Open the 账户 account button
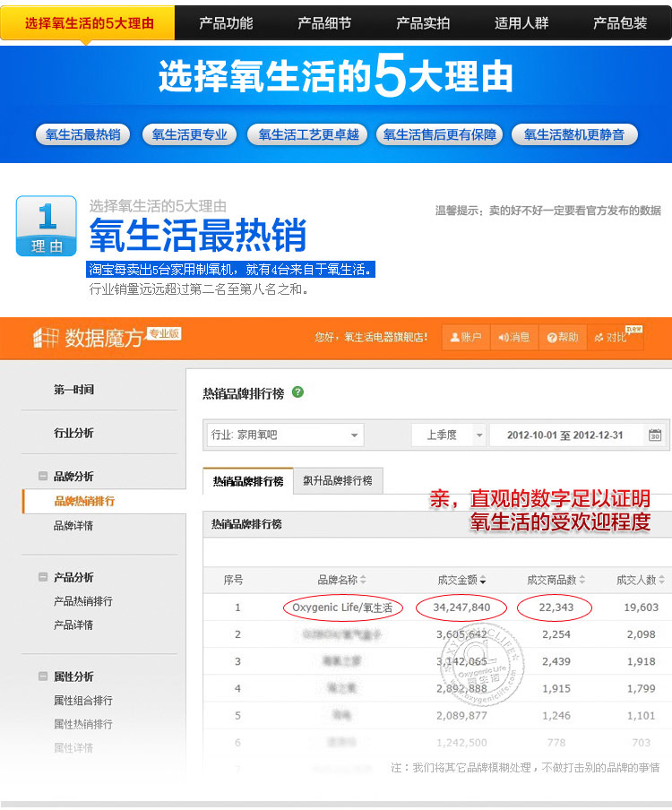672x810 pixels. point(466,337)
